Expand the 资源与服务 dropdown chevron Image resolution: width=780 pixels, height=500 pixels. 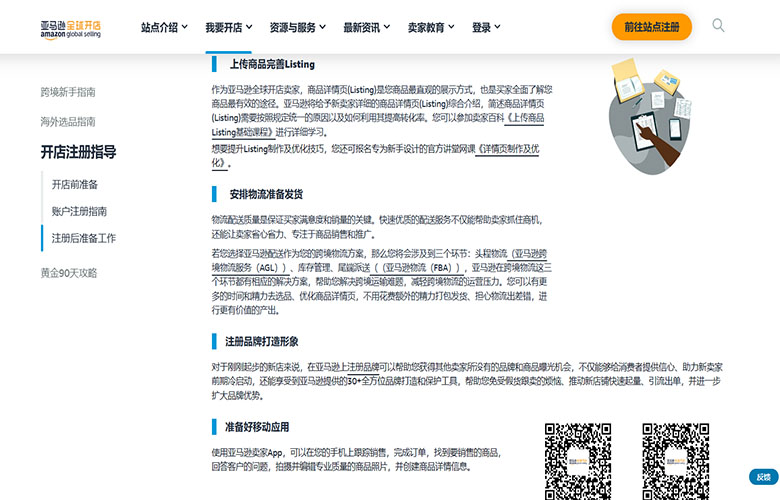click(x=322, y=27)
